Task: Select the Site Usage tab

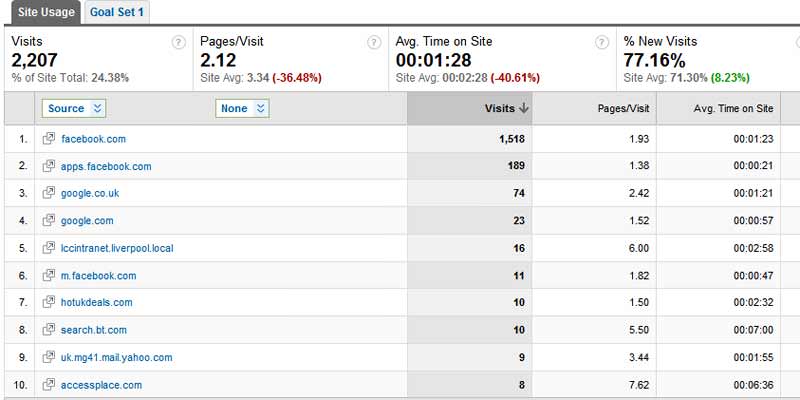Action: (x=46, y=12)
